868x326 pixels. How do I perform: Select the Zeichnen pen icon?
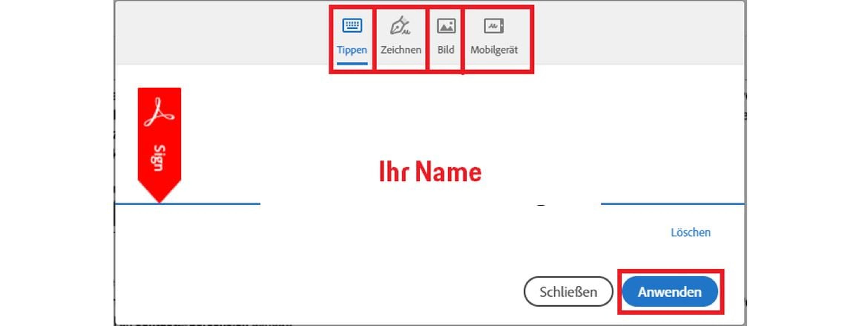[x=400, y=25]
